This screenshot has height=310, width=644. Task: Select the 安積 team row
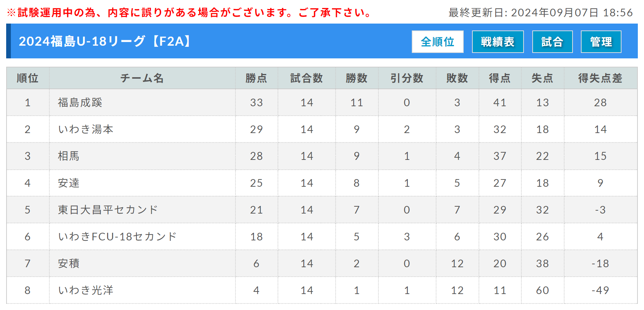point(322,264)
